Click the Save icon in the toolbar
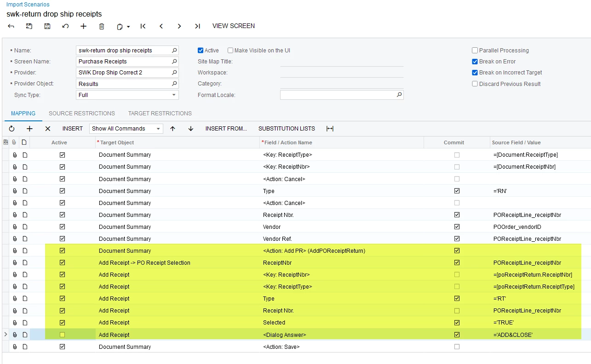The width and height of the screenshot is (591, 364). coord(47,26)
